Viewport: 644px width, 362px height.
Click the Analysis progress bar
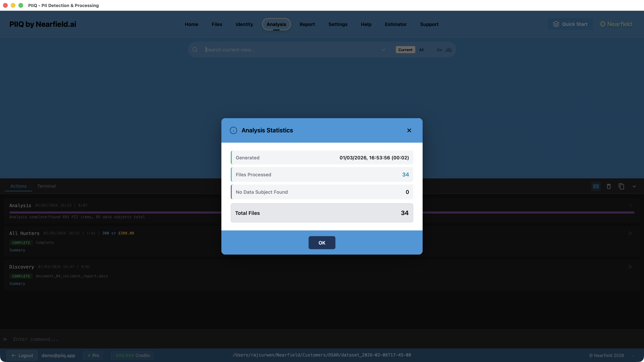tap(115, 212)
